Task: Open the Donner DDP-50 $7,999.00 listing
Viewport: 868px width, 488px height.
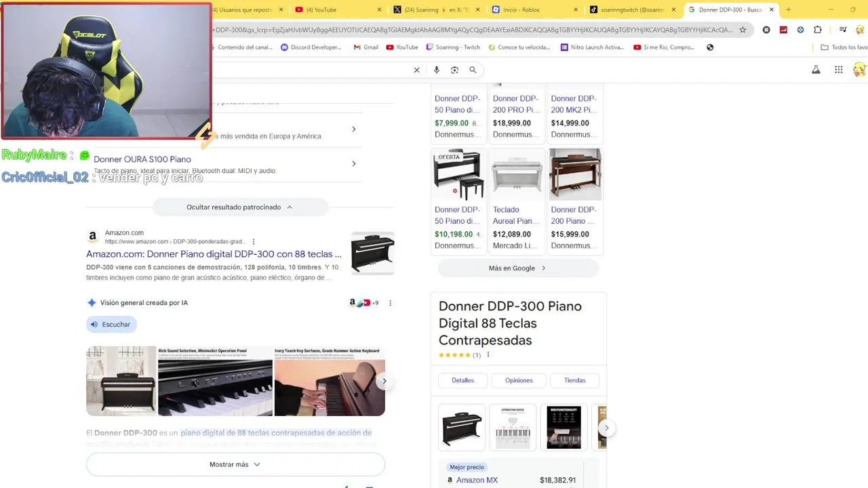Action: [x=458, y=115]
